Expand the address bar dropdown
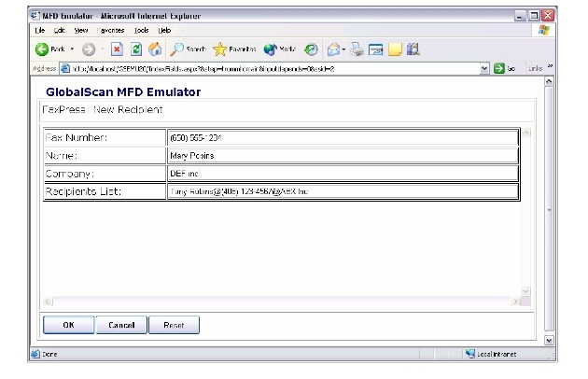This screenshot has width=588, height=379. click(484, 69)
